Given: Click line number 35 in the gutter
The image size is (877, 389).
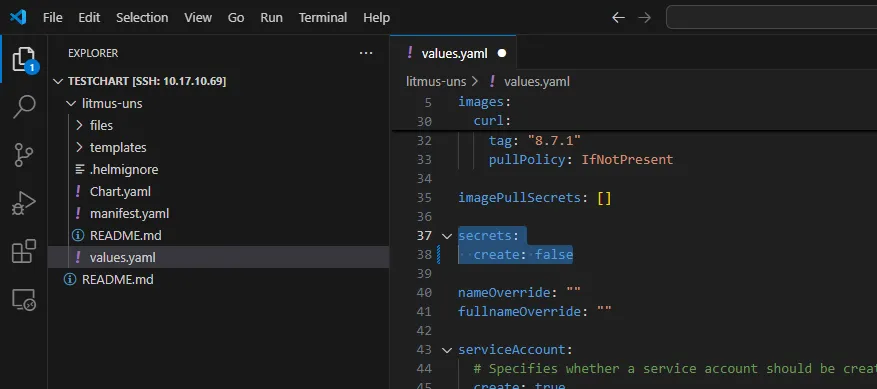Looking at the screenshot, I should (x=425, y=198).
